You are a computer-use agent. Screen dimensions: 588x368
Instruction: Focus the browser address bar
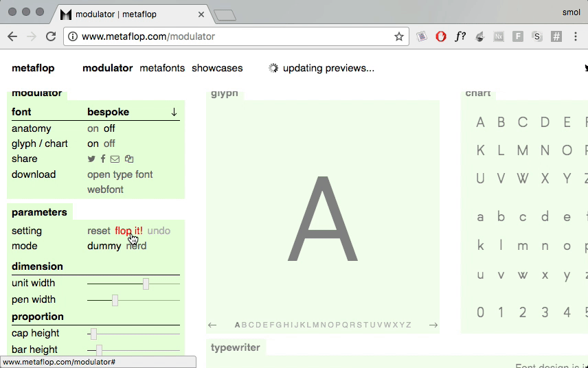(x=236, y=36)
